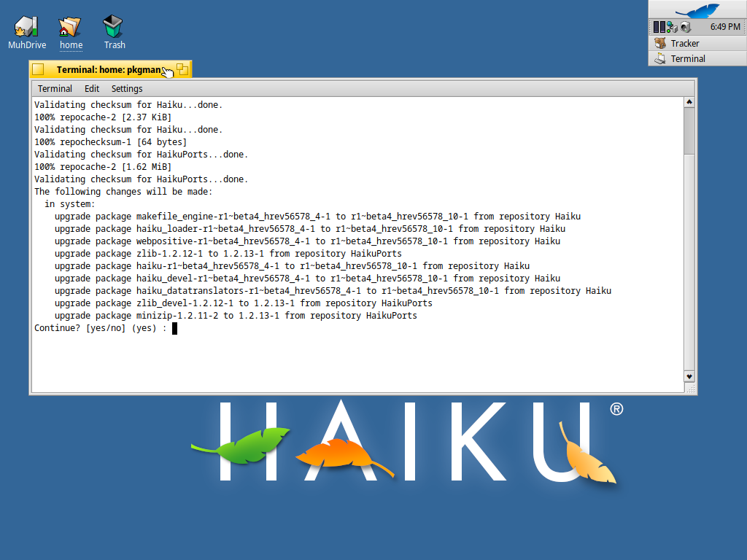Screen dimensions: 747x560
Task: Open the MuhDrive icon on the desktop
Action: 26,24
